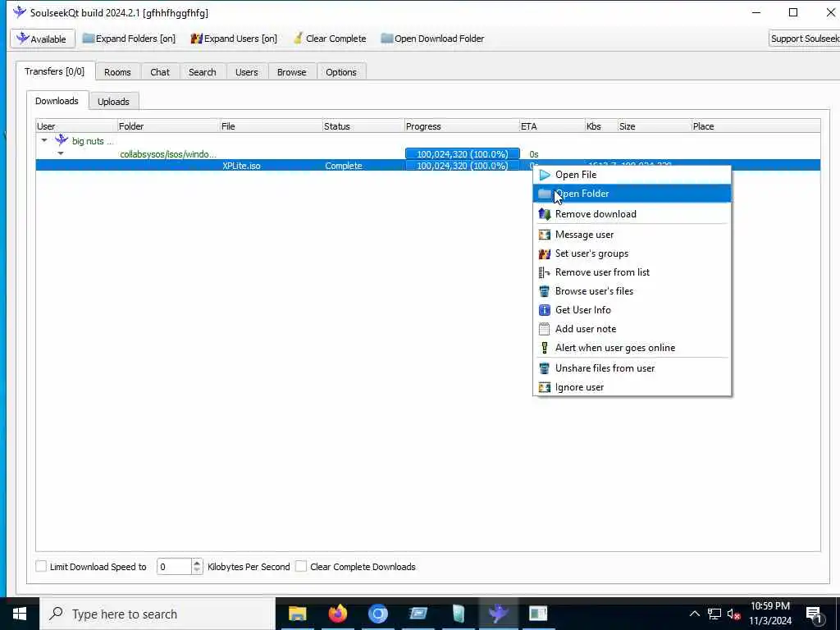Click the download speed limit input field
This screenshot has height=630, width=840.
pos(174,566)
